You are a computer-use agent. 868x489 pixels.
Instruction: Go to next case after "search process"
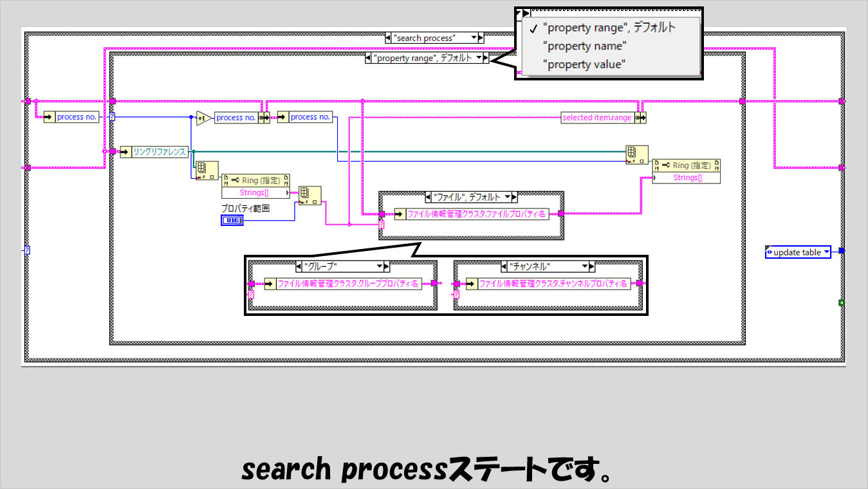pyautogui.click(x=481, y=38)
